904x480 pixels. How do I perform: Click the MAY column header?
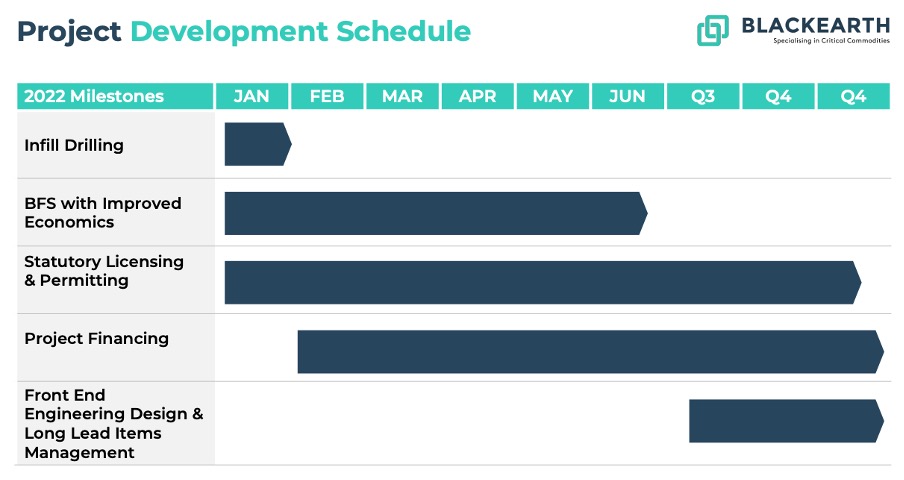pos(553,96)
